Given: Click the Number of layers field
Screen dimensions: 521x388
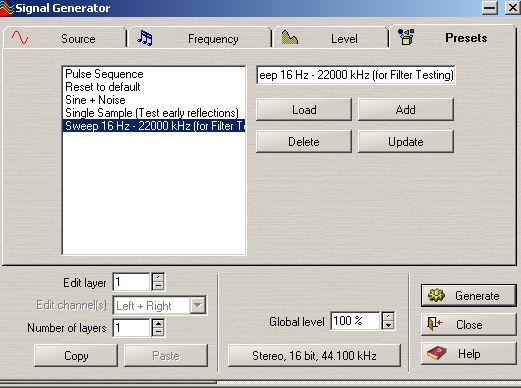Looking at the screenshot, I should (x=131, y=328).
